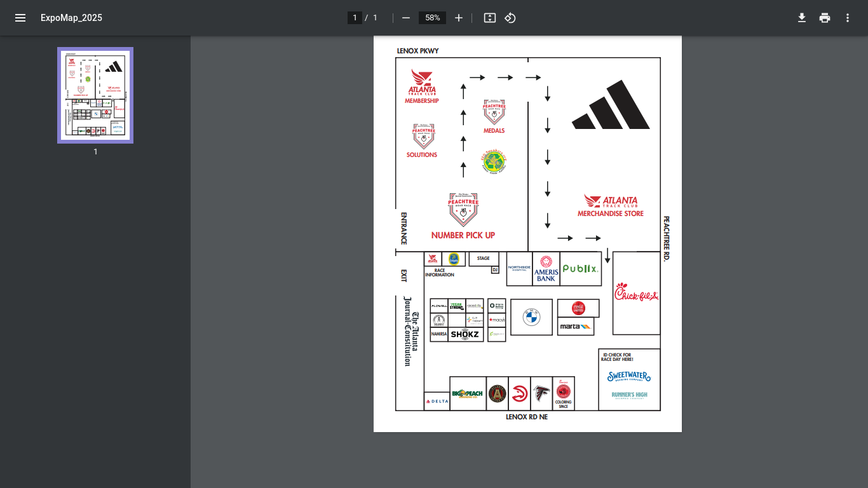This screenshot has width=868, height=488.
Task: Print the document
Action: click(x=825, y=18)
